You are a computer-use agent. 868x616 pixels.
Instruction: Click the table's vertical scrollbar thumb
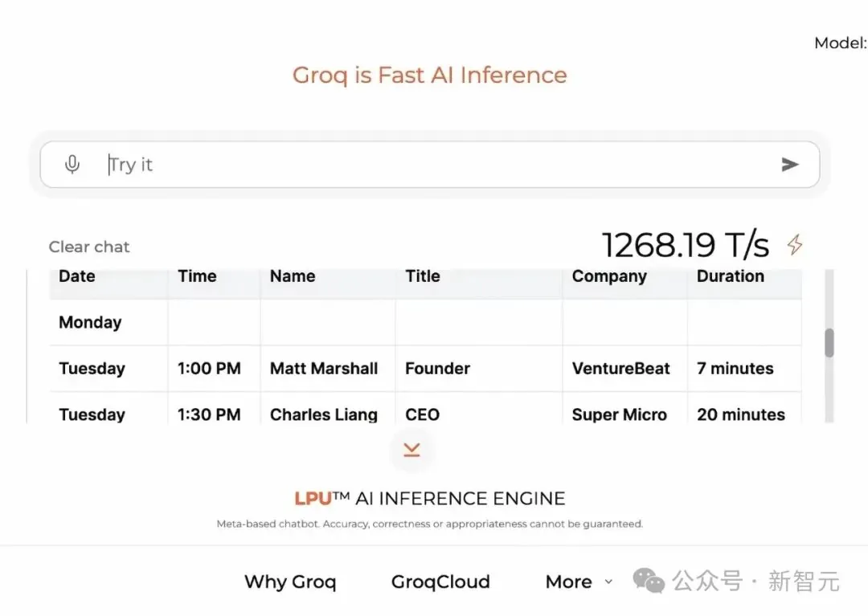(829, 343)
